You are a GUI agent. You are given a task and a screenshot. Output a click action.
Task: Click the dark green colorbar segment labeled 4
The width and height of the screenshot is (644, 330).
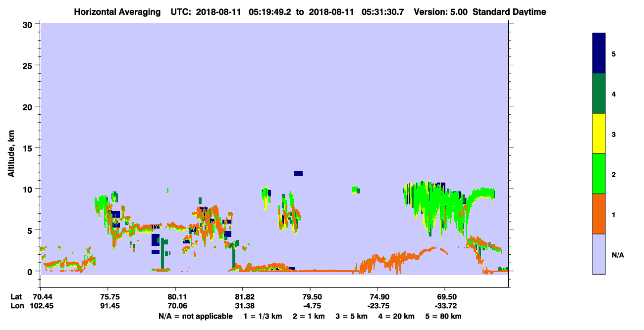(599, 94)
